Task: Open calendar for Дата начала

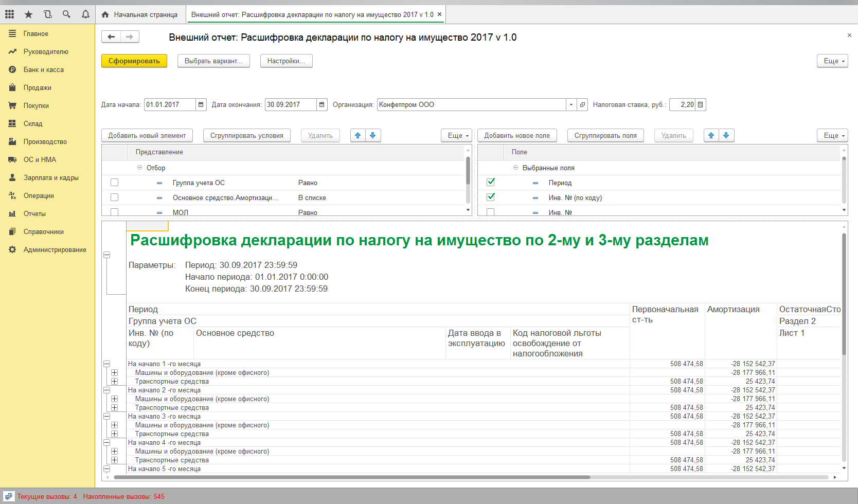Action: (x=201, y=104)
